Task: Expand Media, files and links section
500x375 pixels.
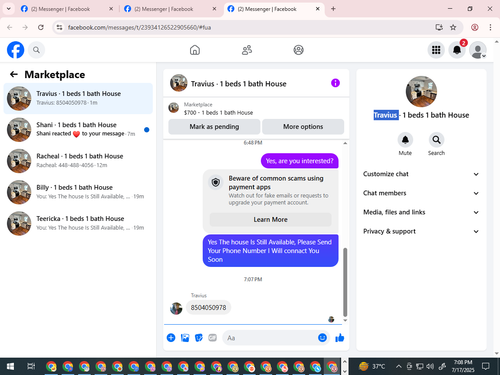Action: pos(421,212)
